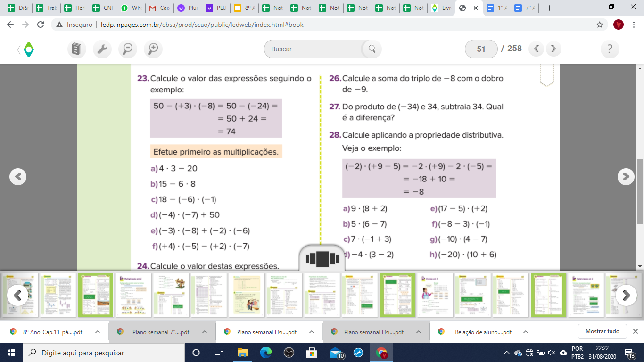
Task: Go to the previous page with the top left chevron
Action: [537, 49]
